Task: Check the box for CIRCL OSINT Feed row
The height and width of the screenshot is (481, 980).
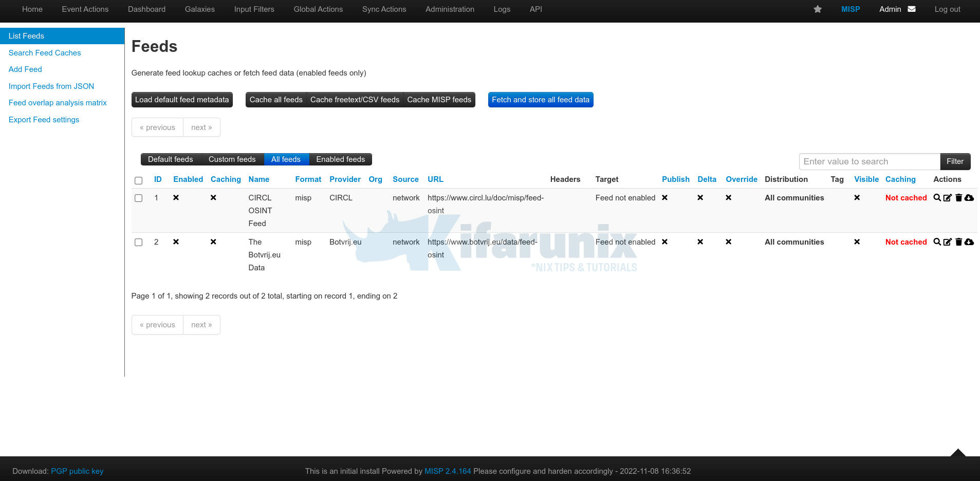Action: [x=138, y=198]
